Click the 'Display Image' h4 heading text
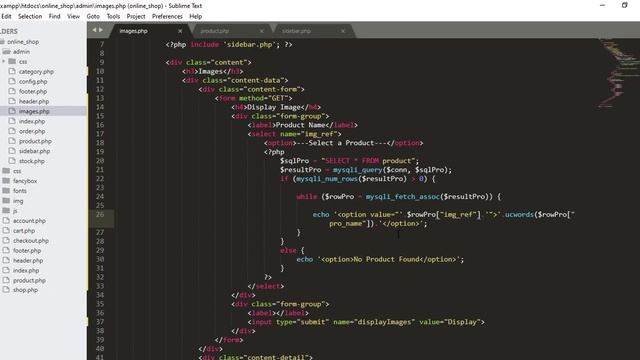 pyautogui.click(x=274, y=107)
